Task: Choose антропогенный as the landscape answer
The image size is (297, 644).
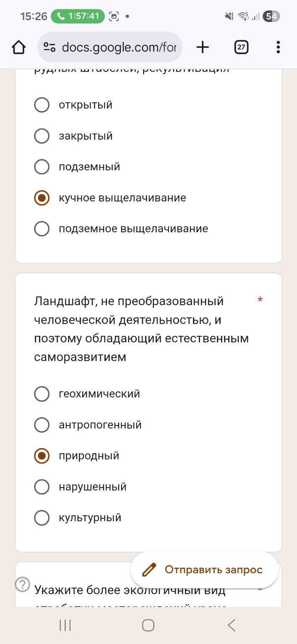Action: pyautogui.click(x=42, y=425)
